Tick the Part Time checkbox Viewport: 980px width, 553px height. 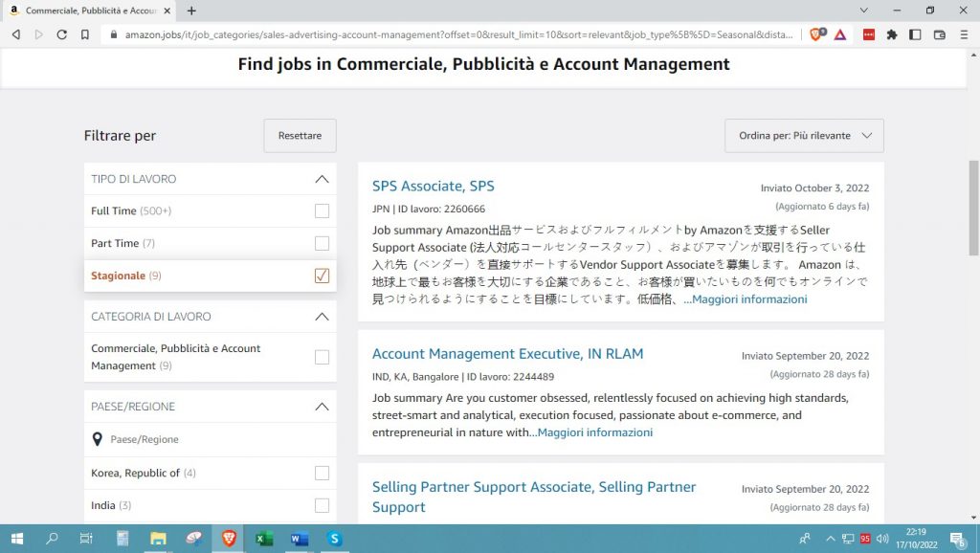pos(322,243)
